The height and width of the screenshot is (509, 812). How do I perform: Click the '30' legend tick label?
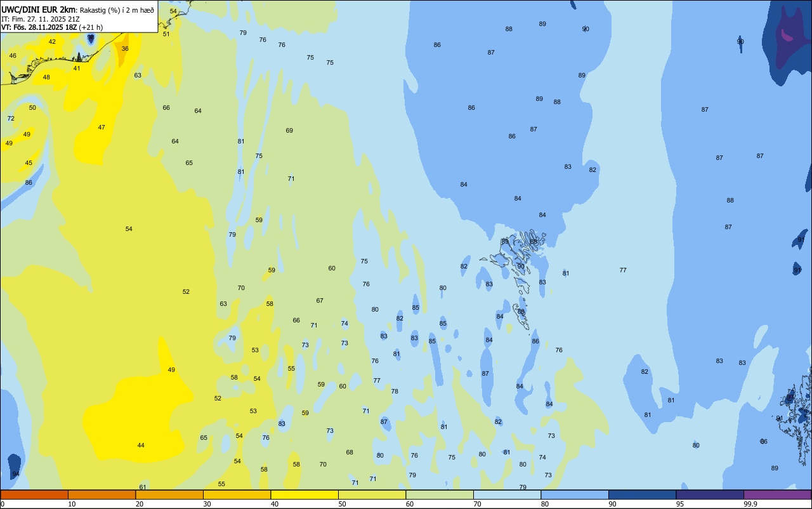[x=207, y=504]
